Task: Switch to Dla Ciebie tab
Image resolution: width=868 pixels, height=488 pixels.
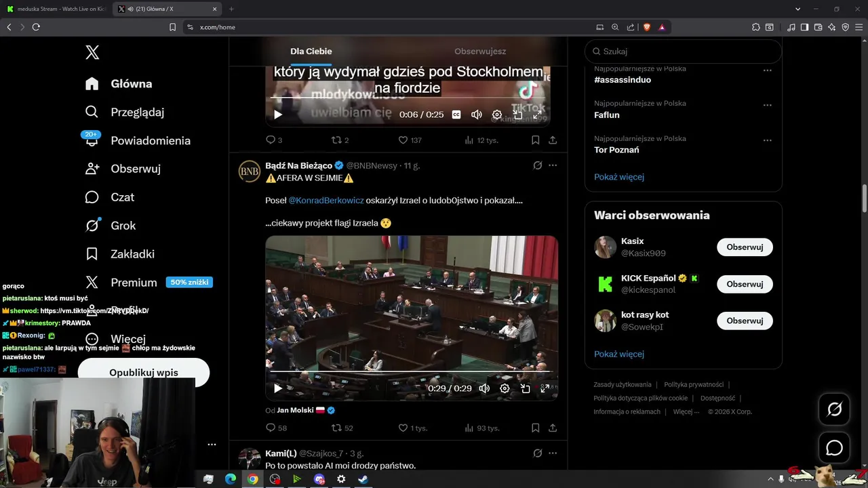Action: click(x=311, y=52)
